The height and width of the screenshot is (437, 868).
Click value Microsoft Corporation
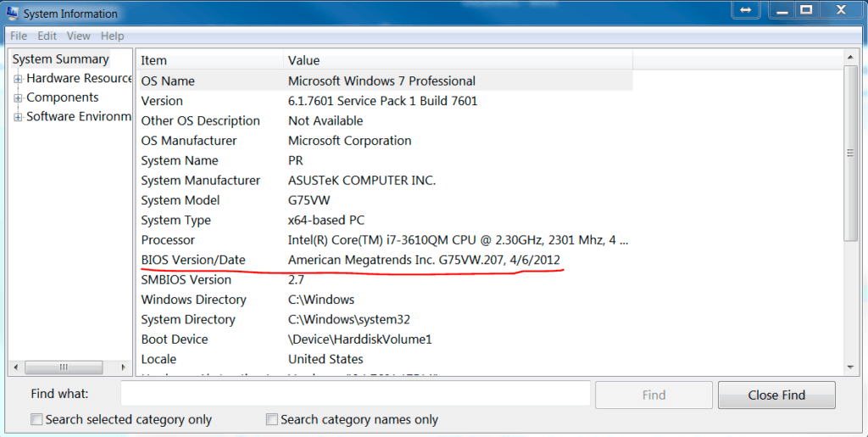point(349,141)
